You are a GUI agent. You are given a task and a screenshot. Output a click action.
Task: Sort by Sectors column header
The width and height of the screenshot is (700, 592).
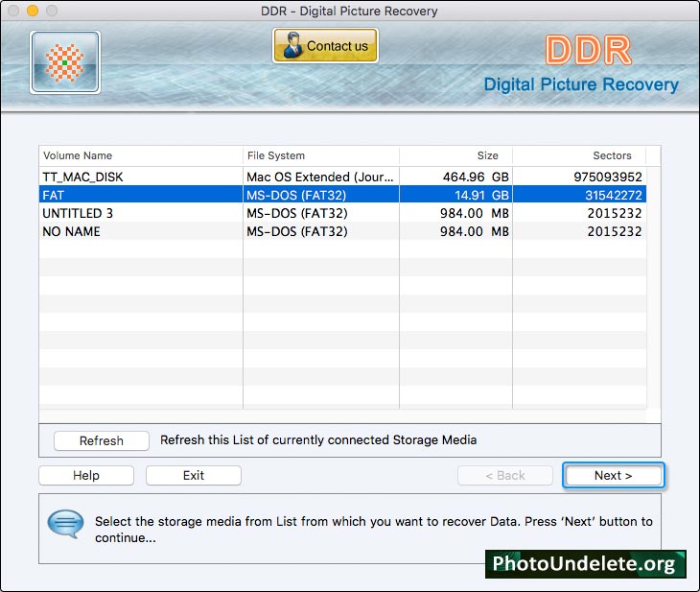pyautogui.click(x=579, y=155)
